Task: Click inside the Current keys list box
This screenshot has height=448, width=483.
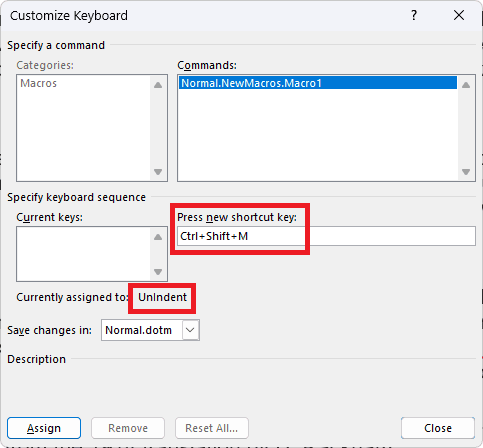Action: pos(83,254)
